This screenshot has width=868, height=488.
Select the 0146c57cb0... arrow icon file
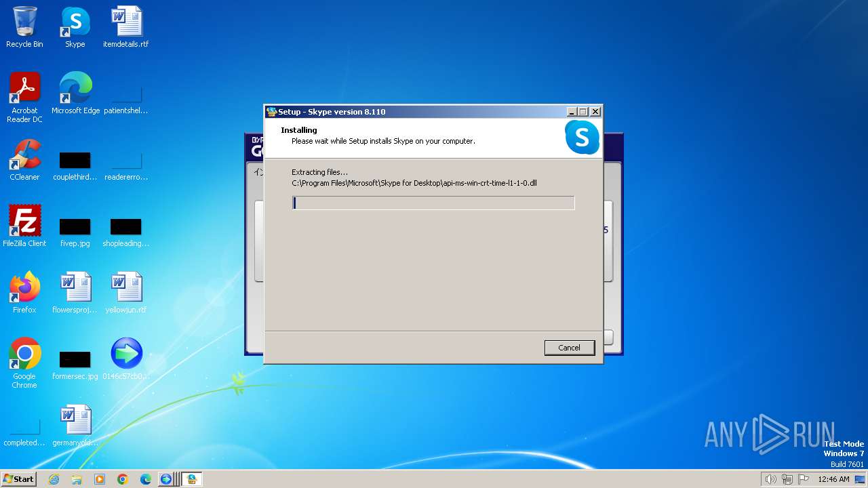pyautogui.click(x=126, y=359)
